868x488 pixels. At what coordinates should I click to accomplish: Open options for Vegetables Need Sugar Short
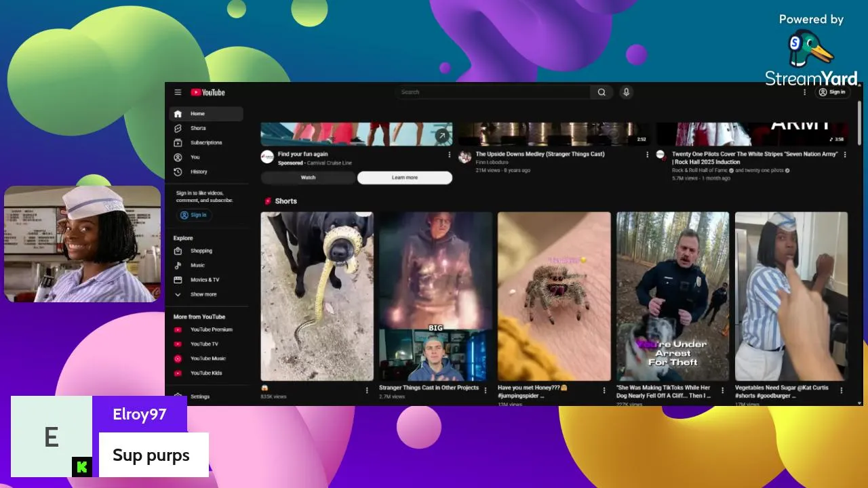(x=841, y=390)
